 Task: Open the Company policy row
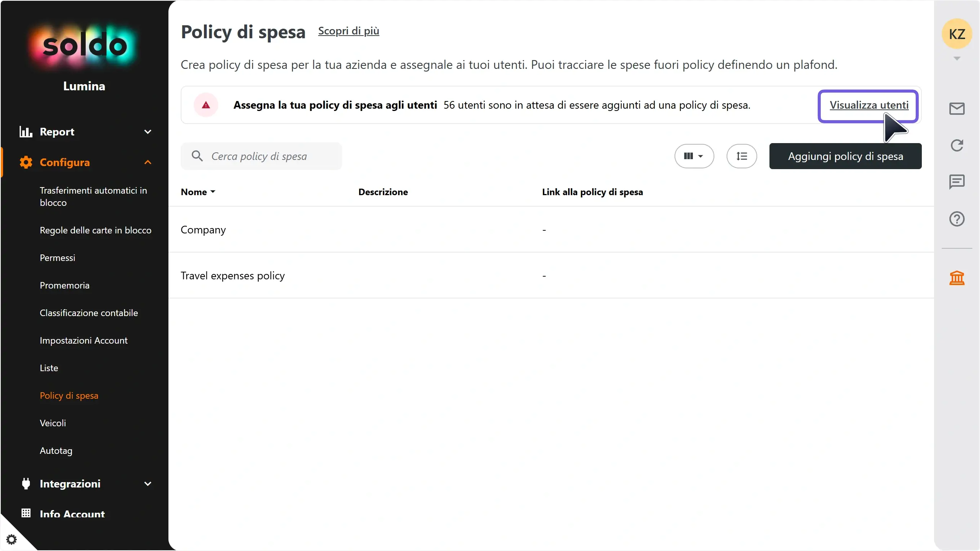pos(551,230)
